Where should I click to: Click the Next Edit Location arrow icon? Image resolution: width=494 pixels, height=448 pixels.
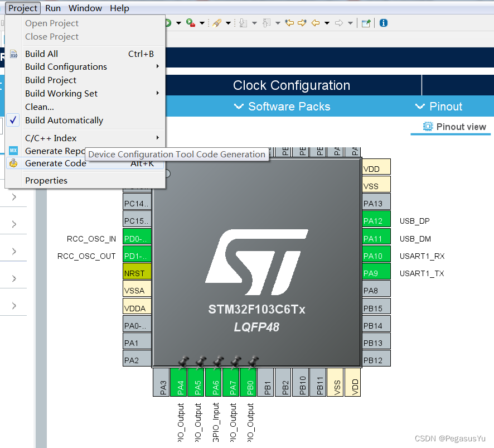302,23
